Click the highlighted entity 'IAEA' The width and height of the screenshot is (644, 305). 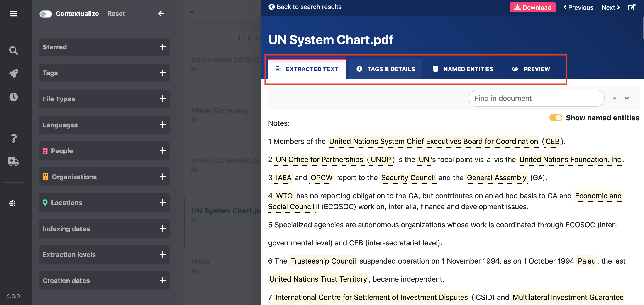click(x=283, y=178)
